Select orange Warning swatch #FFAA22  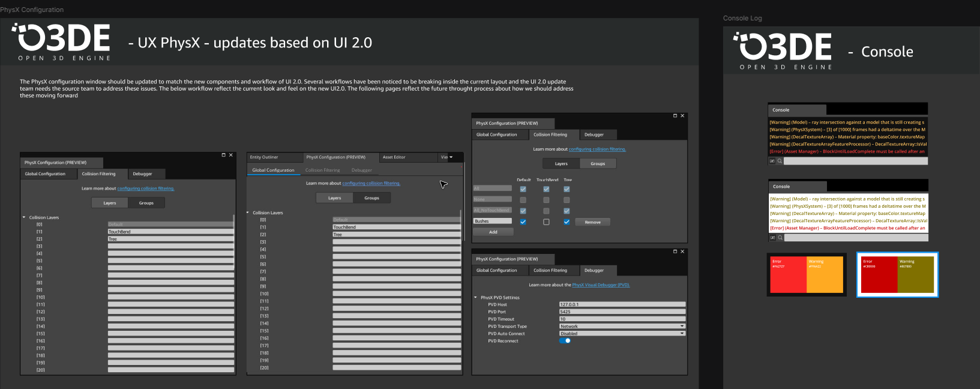(825, 274)
